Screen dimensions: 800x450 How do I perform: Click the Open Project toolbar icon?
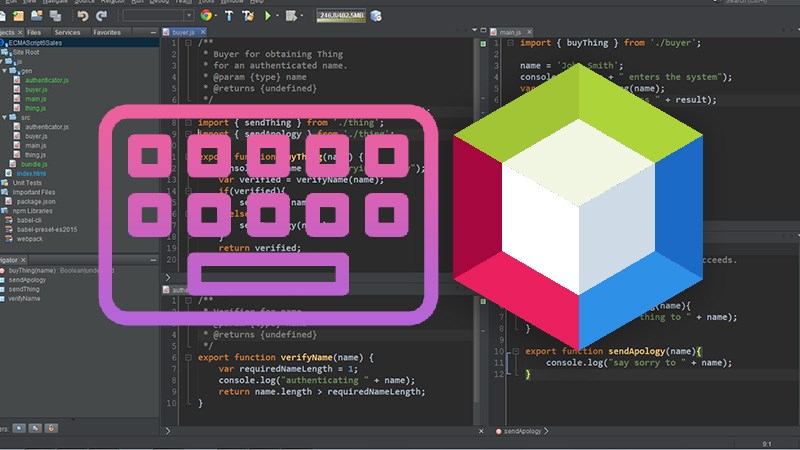[x=37, y=16]
